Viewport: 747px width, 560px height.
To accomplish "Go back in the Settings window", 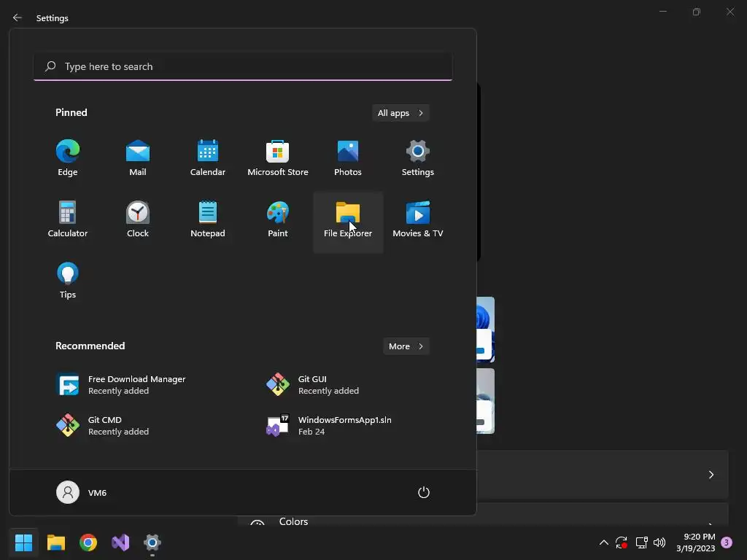I will [18, 17].
